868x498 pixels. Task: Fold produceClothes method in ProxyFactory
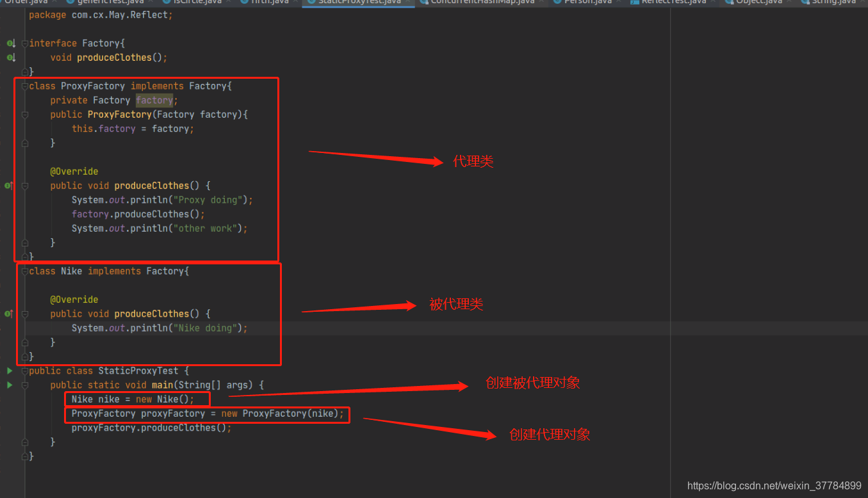click(x=25, y=186)
